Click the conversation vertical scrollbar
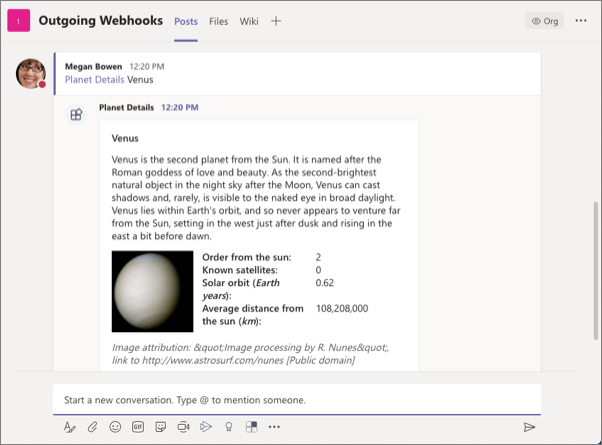Image resolution: width=602 pixels, height=445 pixels. click(x=595, y=270)
